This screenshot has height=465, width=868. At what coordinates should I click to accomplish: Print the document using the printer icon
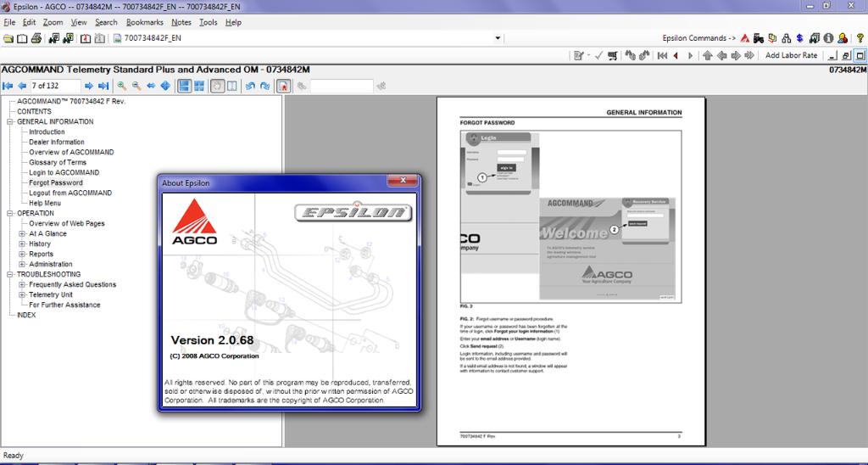[x=36, y=38]
